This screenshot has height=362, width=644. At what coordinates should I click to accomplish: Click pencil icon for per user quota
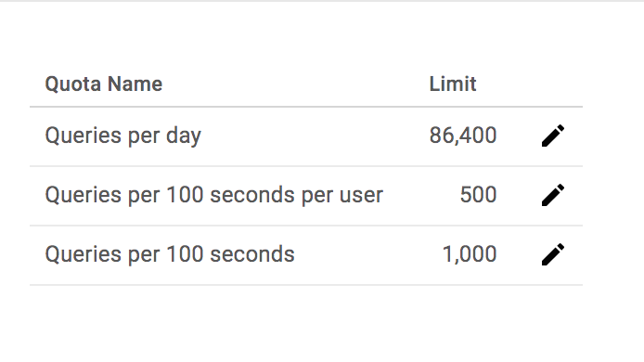[553, 195]
